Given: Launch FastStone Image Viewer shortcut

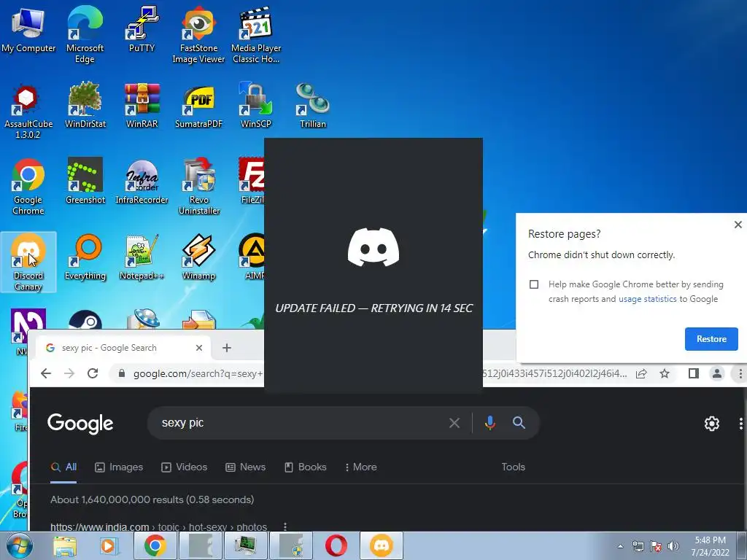Looking at the screenshot, I should [198, 34].
